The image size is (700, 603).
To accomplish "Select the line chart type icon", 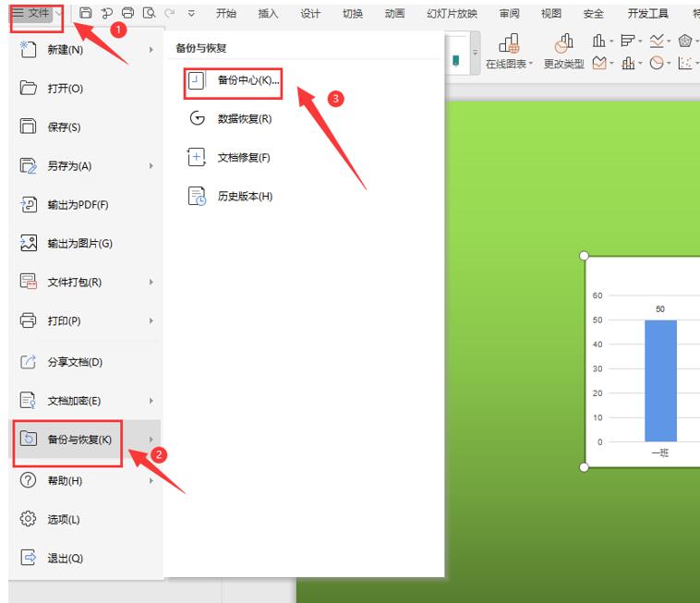I will pos(657,41).
